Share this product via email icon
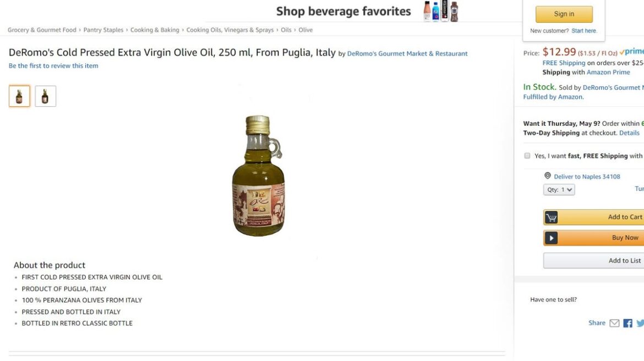This screenshot has height=361, width=644. [614, 323]
